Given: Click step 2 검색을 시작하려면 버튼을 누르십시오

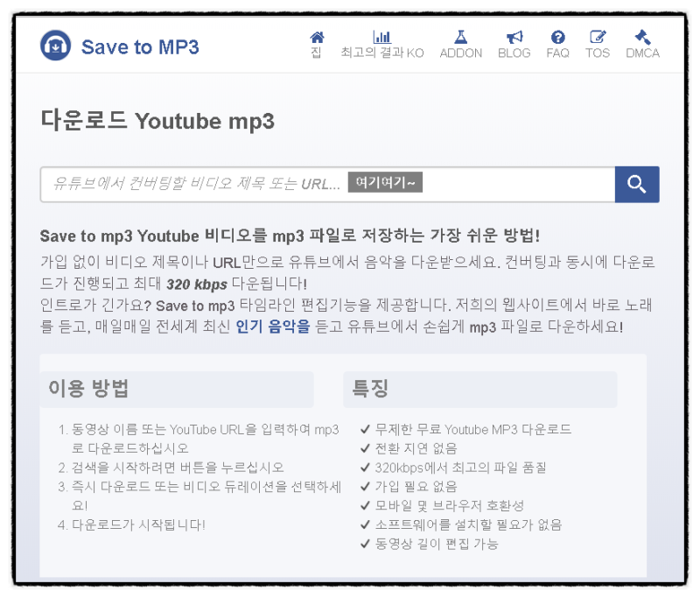Looking at the screenshot, I should pyautogui.click(x=171, y=468).
